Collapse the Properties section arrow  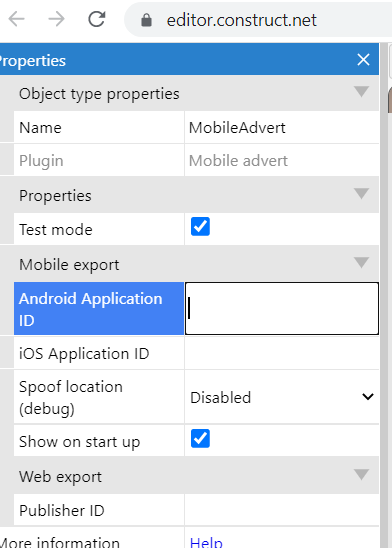pos(362,193)
